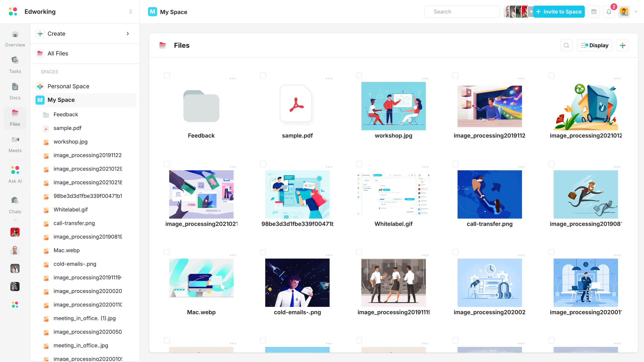Screen dimensions: 644x362
Task: Click the Invite to Space button
Action: pos(559,12)
